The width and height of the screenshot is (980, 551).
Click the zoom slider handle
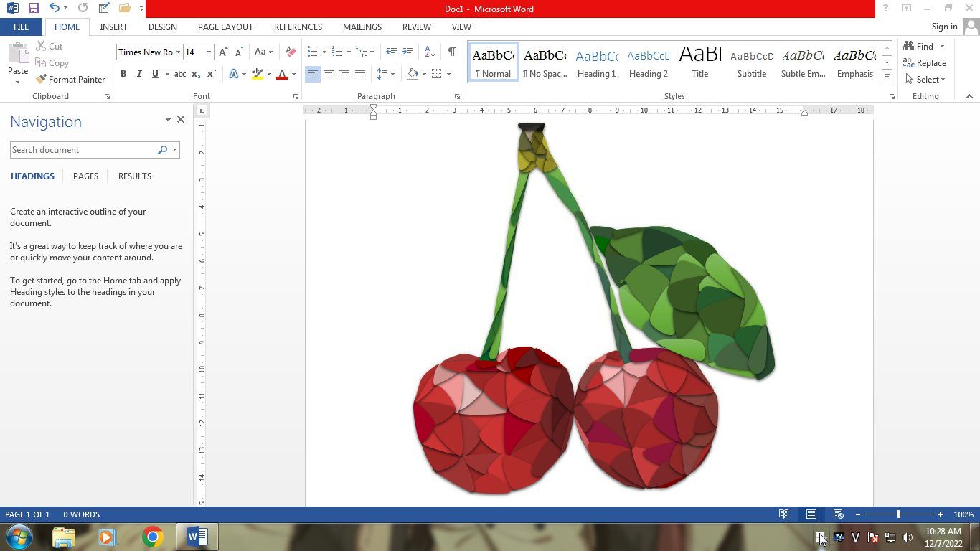(899, 514)
